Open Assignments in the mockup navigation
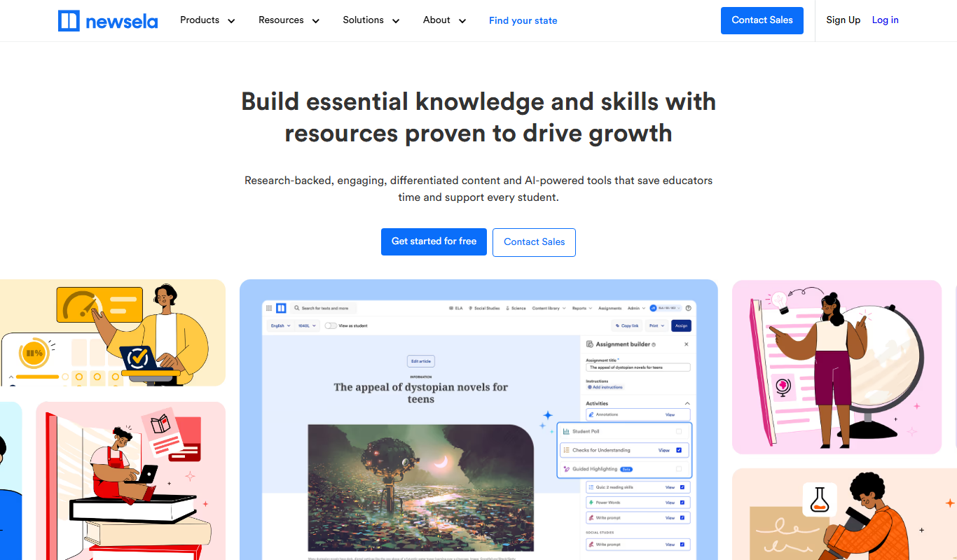957x560 pixels. click(610, 308)
